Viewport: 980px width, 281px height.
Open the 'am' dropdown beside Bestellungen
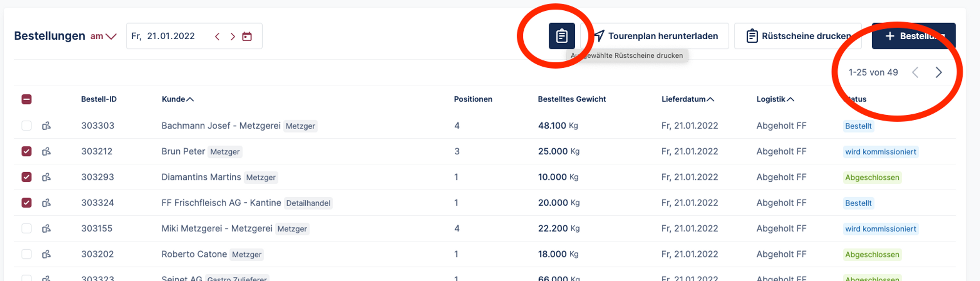(x=103, y=36)
